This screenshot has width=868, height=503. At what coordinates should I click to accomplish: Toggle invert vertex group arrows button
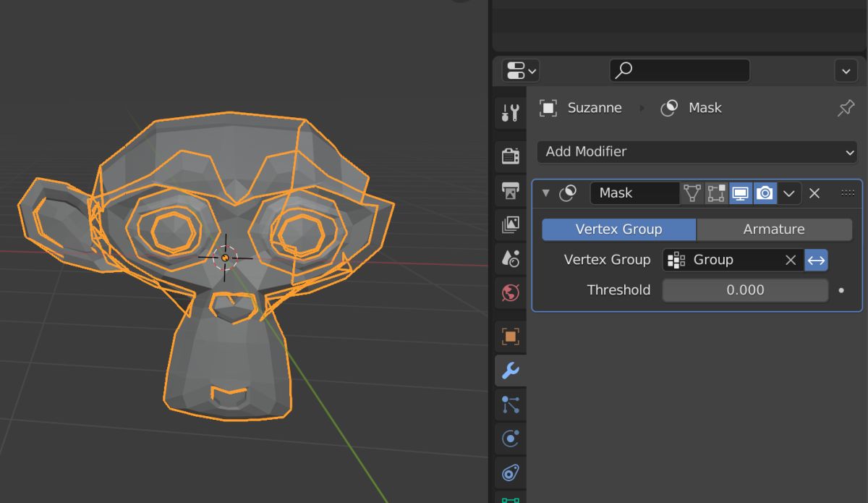(x=816, y=260)
